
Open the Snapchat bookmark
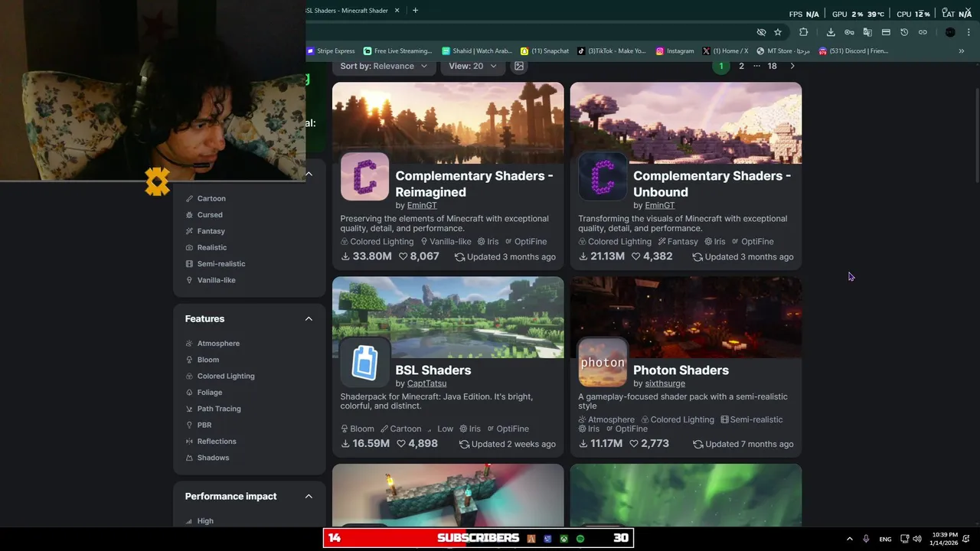[545, 51]
